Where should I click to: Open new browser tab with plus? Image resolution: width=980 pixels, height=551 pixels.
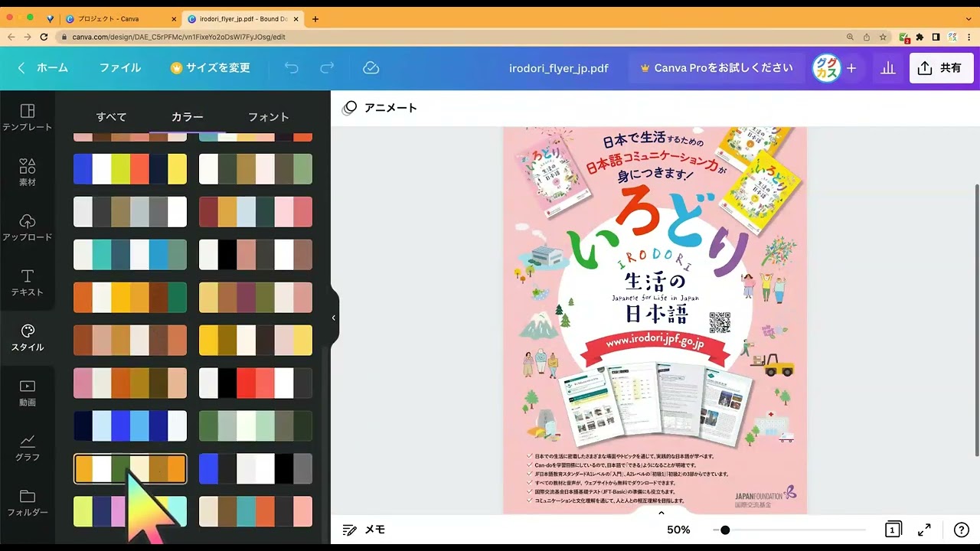[315, 19]
